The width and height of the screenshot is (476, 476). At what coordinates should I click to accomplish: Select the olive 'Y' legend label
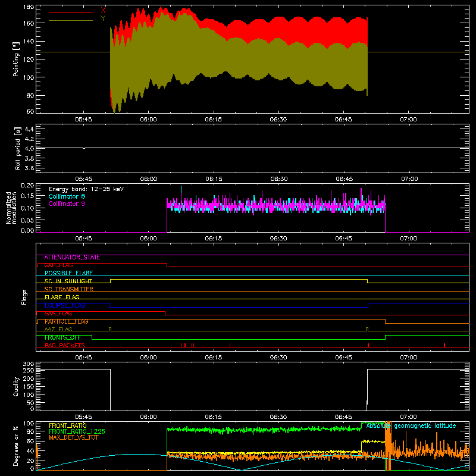(103, 18)
